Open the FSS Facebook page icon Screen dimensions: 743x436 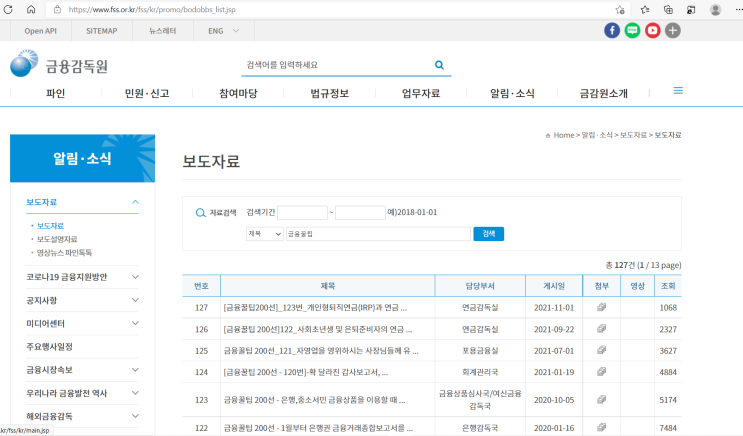tap(612, 31)
